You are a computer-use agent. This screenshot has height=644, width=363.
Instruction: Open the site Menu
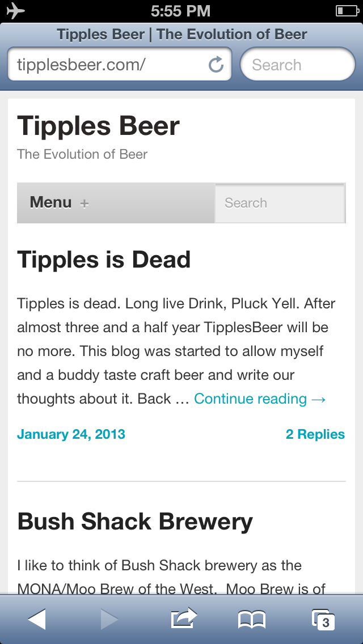coord(51,202)
